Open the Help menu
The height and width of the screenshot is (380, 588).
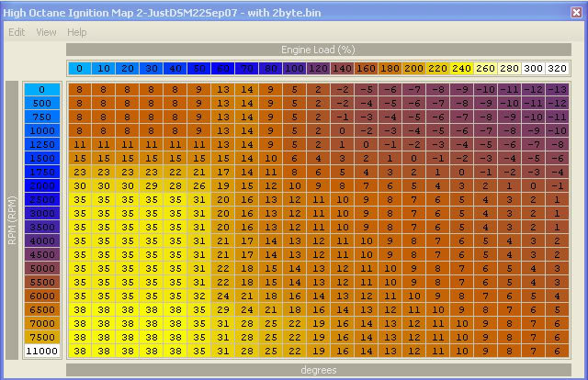77,32
